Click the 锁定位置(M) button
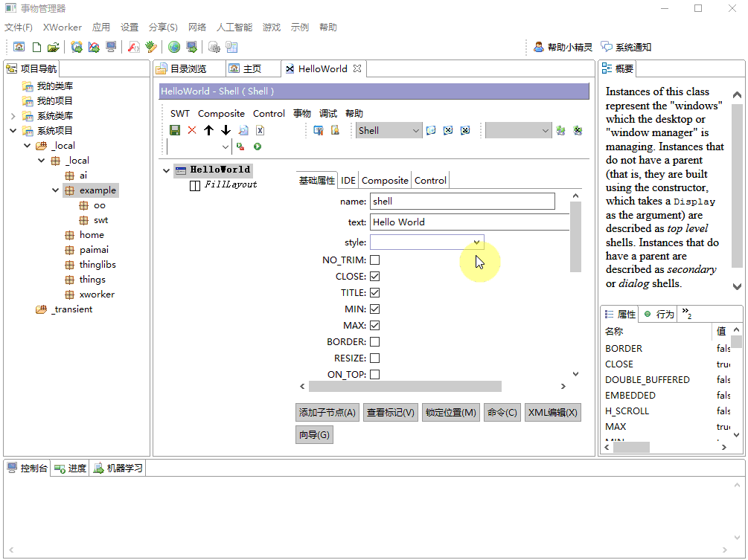Image resolution: width=748 pixels, height=560 pixels. point(451,412)
